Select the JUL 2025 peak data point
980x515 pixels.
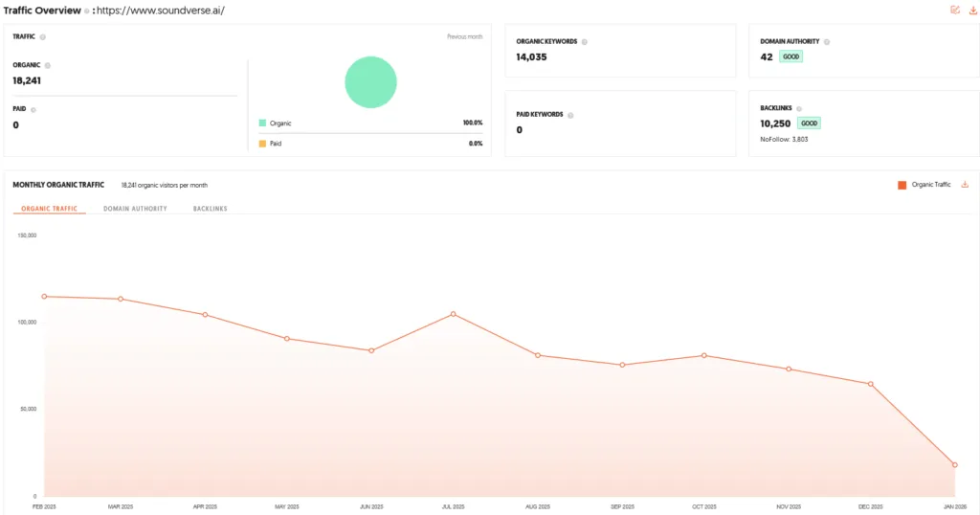point(453,314)
